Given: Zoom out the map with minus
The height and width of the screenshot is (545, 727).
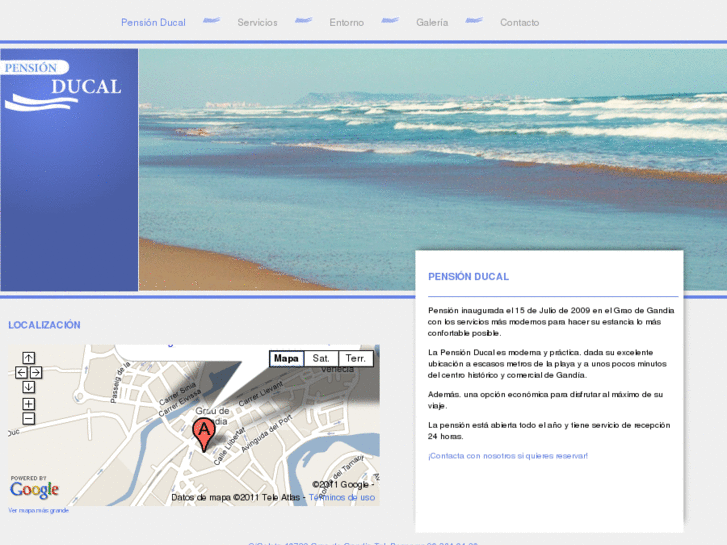Looking at the screenshot, I should pos(29,418).
